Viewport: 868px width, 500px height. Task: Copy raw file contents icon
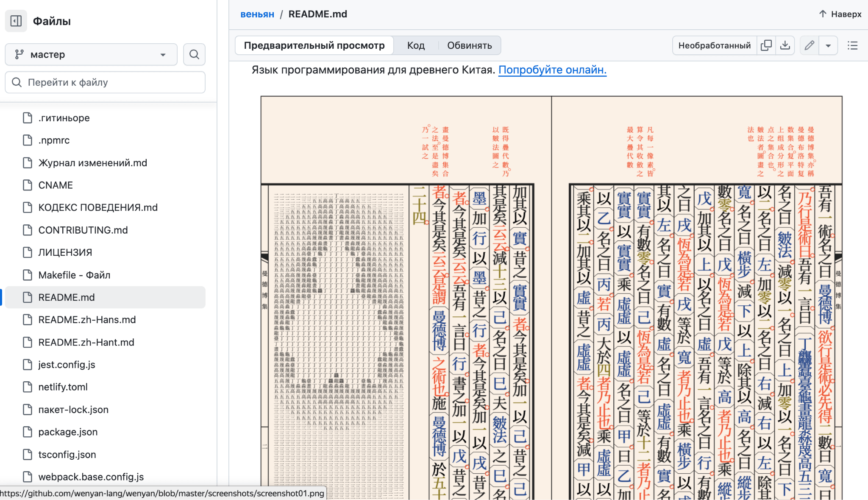[x=766, y=45]
